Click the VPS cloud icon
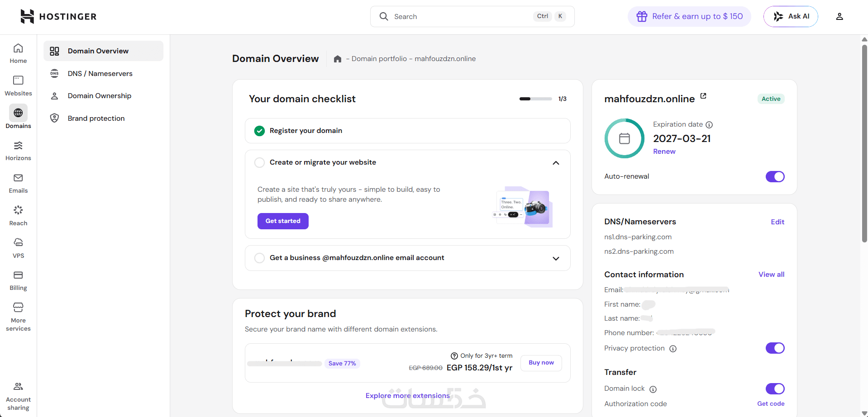 coord(18,243)
